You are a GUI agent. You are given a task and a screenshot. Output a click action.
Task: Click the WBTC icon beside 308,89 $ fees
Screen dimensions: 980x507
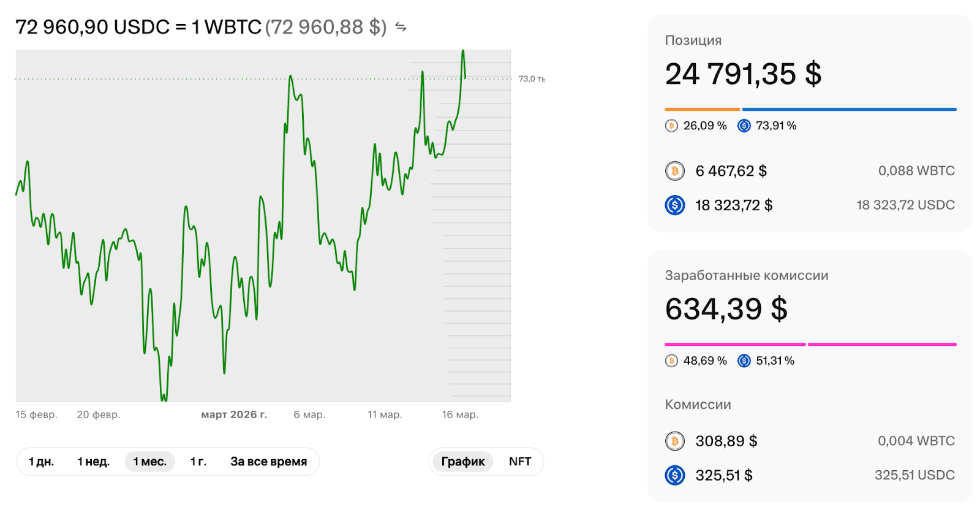pyautogui.click(x=675, y=441)
